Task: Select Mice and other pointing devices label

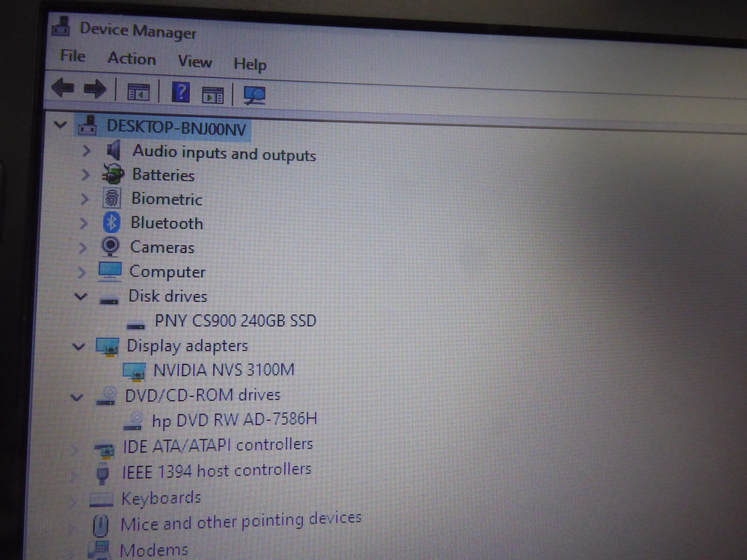Action: pos(241,521)
